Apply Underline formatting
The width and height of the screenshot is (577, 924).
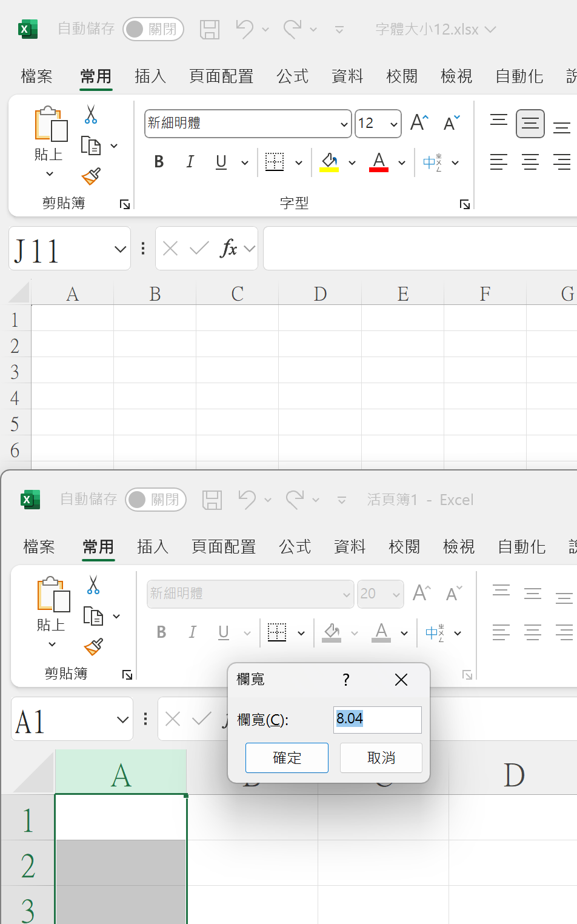point(221,162)
